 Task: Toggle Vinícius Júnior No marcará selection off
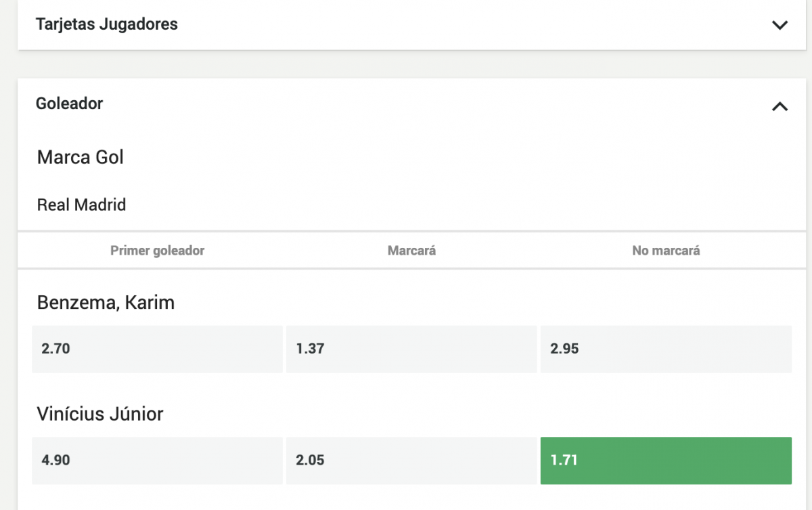[666, 461]
